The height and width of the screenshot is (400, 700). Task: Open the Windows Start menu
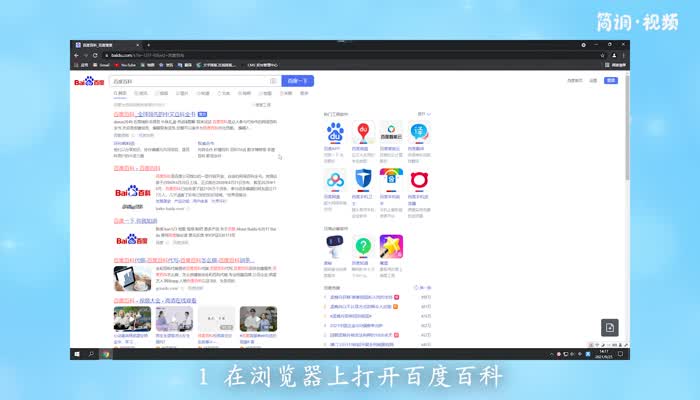[x=77, y=354]
